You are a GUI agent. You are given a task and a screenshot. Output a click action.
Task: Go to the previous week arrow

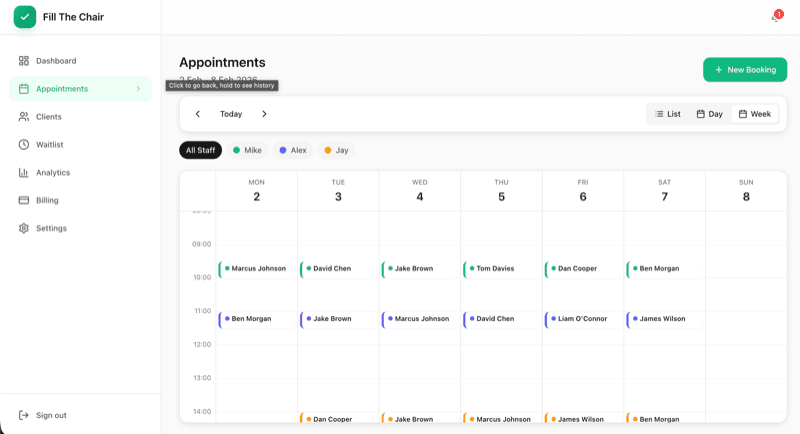coord(198,114)
